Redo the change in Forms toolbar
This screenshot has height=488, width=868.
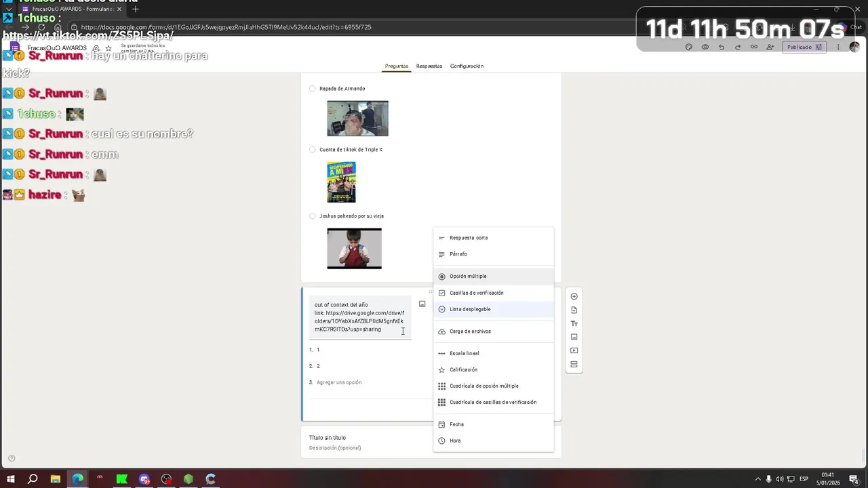click(738, 47)
